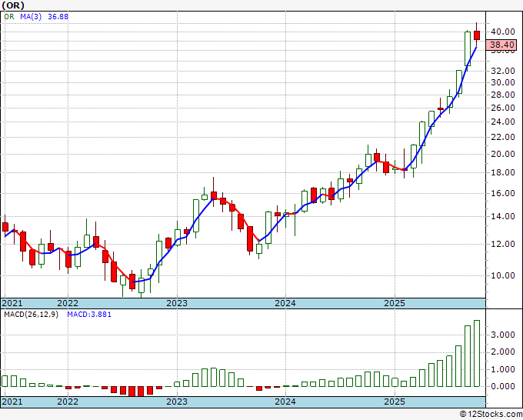
Task: Click the 18.00 price axis label
Action: point(502,173)
